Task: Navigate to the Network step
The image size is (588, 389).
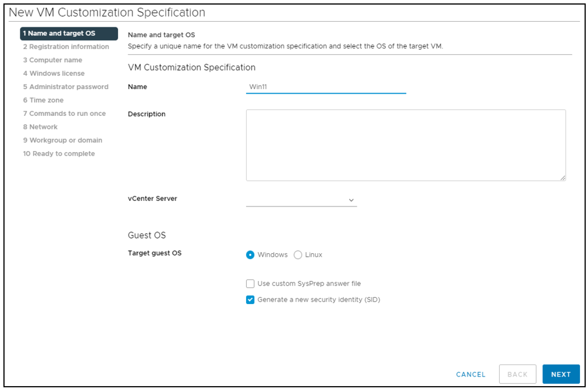Action: 40,127
